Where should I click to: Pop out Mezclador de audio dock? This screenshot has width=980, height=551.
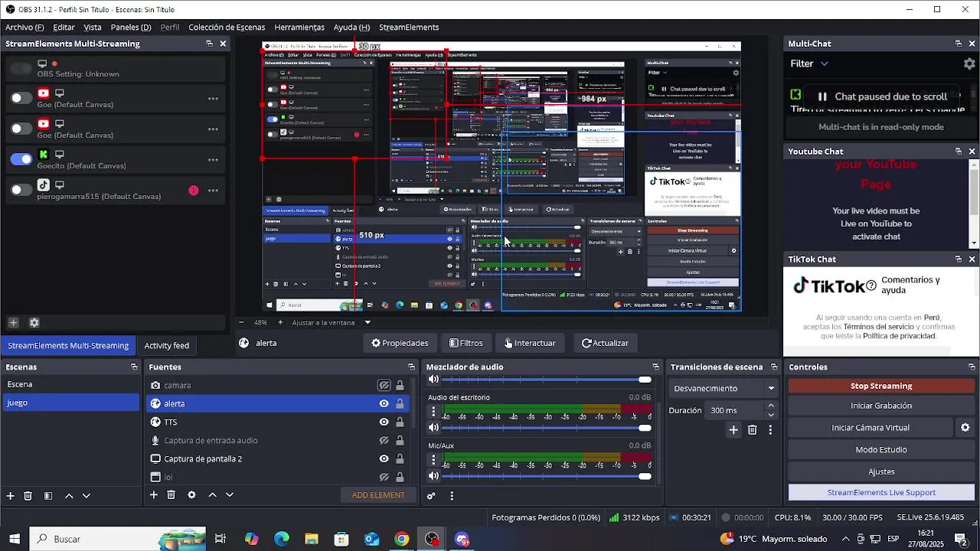tap(655, 367)
